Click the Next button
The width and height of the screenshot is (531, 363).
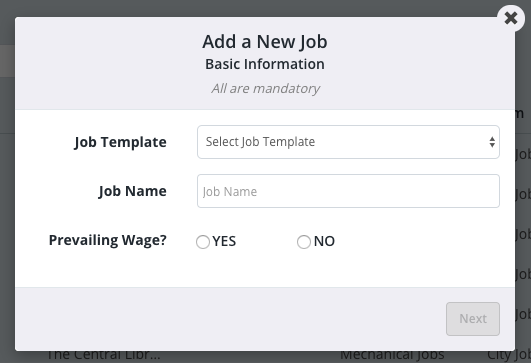click(x=473, y=319)
